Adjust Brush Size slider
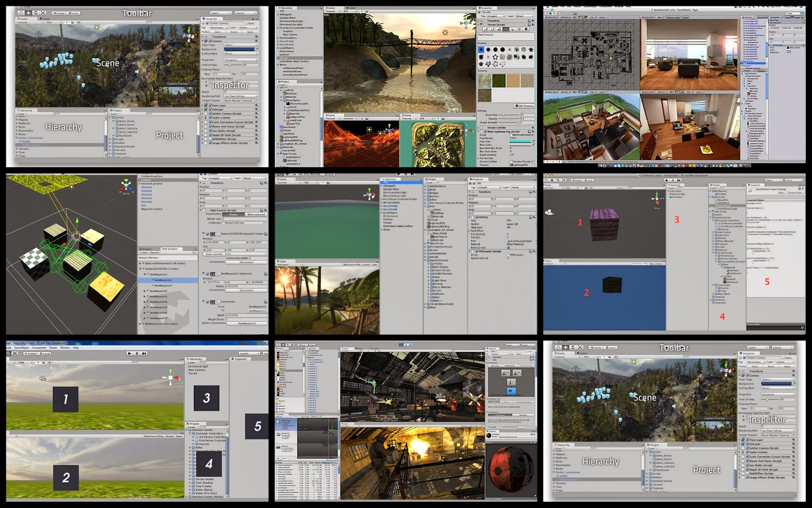 pos(509,115)
